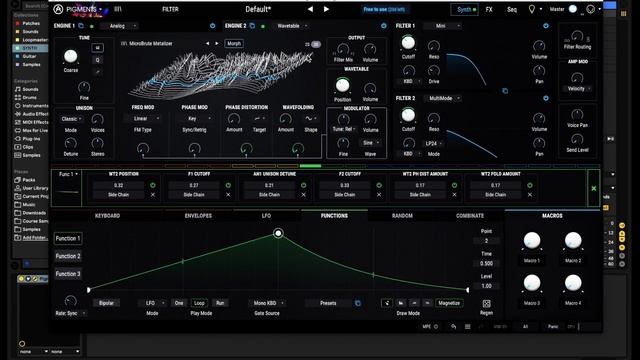Open Engine 1 type dropdown showing Analog
The height and width of the screenshot is (360, 640).
click(x=119, y=26)
